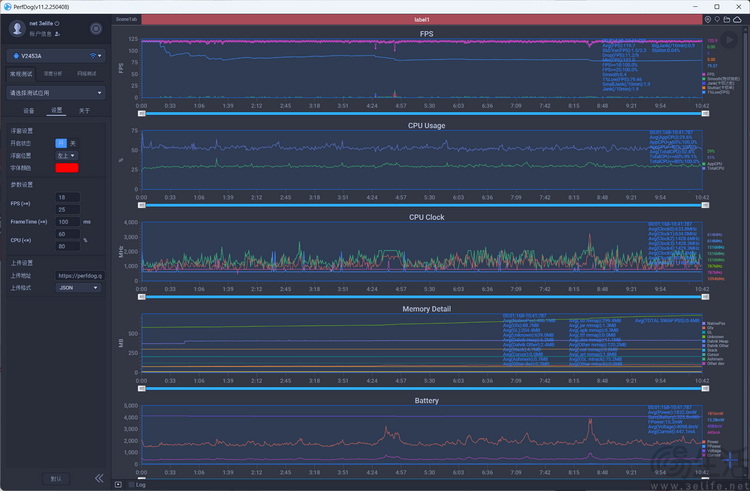The height and width of the screenshot is (491, 750).
Task: Click the CPU Clock chart title
Action: coord(426,217)
